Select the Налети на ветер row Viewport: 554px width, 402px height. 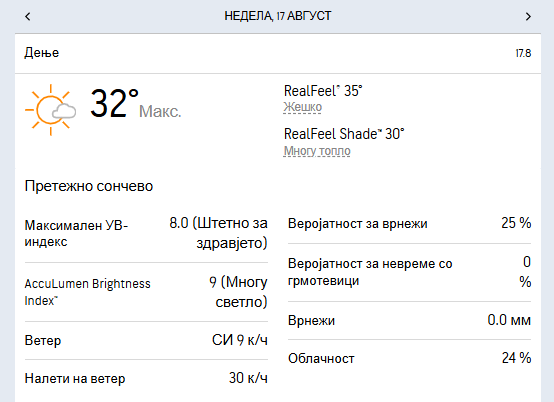pyautogui.click(x=146, y=378)
